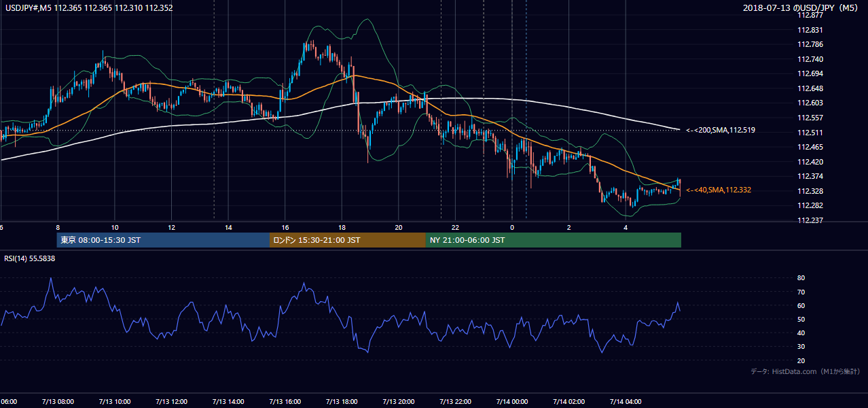This screenshot has height=408, width=868.
Task: Click the 7/13 20:00 time label
Action: click(x=398, y=402)
